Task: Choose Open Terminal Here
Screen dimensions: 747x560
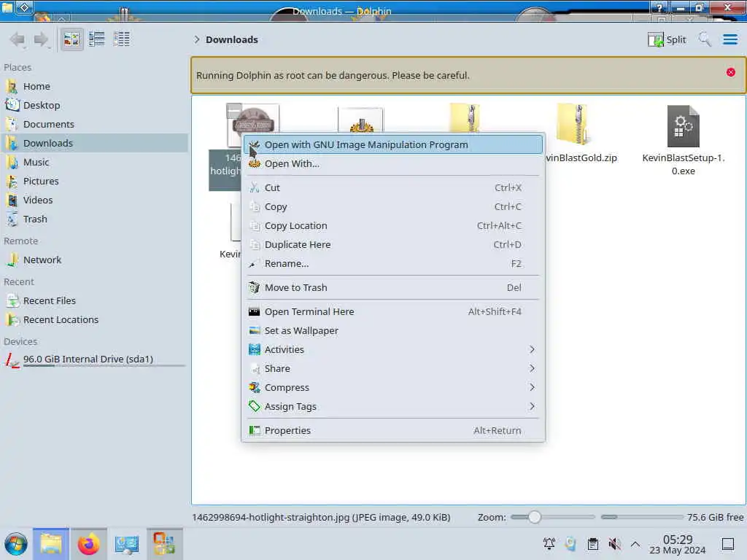Action: tap(393, 312)
